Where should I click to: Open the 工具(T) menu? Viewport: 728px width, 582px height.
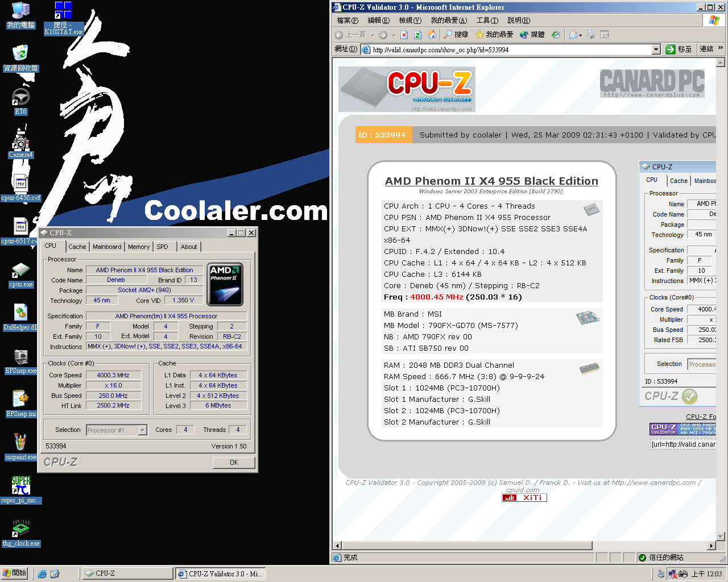pyautogui.click(x=487, y=20)
